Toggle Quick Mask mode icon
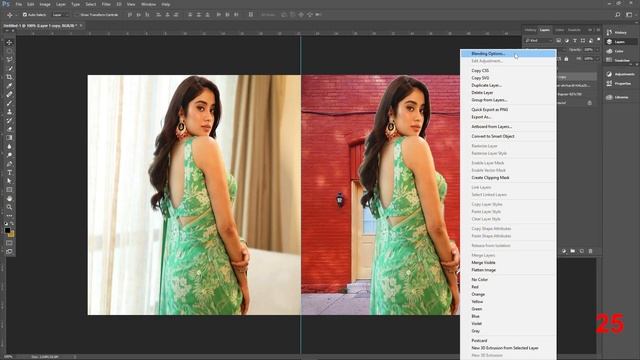Screen dimensions: 640x360 coord(9,243)
